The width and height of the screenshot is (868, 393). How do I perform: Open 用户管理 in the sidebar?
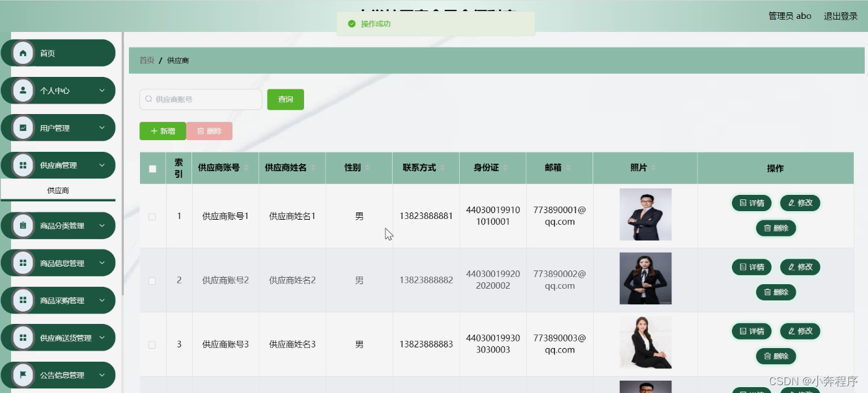point(58,128)
